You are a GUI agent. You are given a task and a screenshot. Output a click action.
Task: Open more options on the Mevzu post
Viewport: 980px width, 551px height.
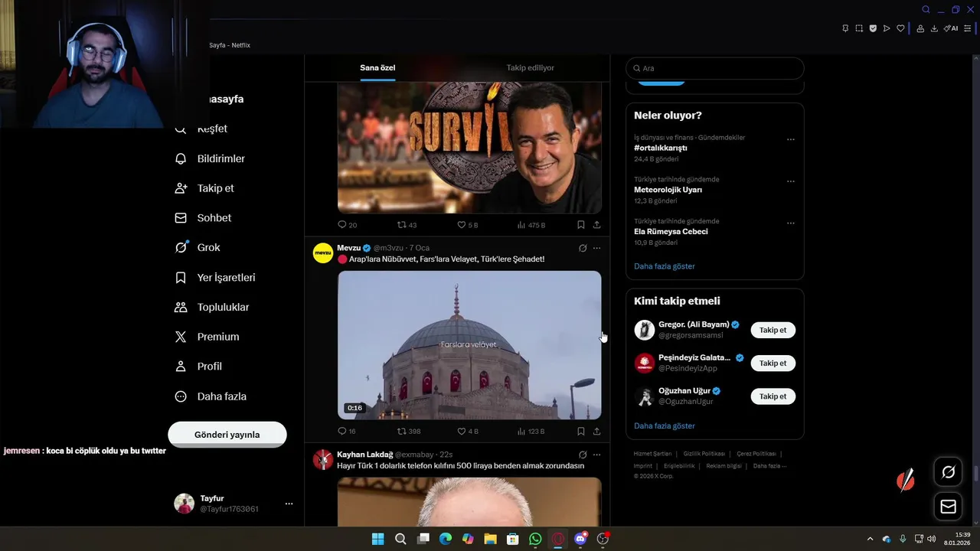click(x=597, y=248)
